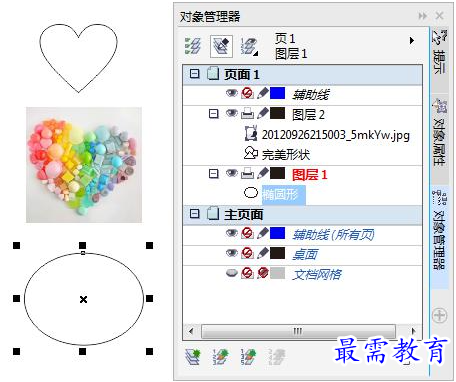Select the 辅助线(所有页) layer name
This screenshot has height=382, width=456.
tap(333, 235)
